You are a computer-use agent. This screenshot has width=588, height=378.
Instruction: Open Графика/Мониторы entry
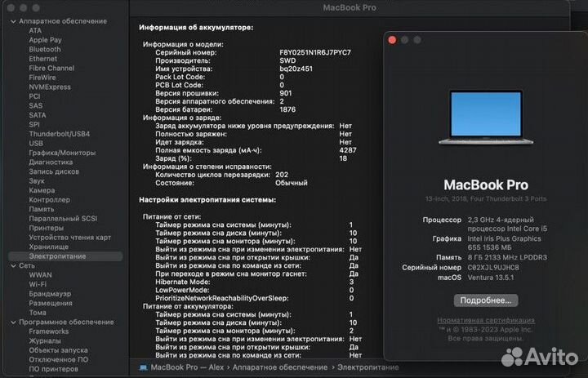62,153
